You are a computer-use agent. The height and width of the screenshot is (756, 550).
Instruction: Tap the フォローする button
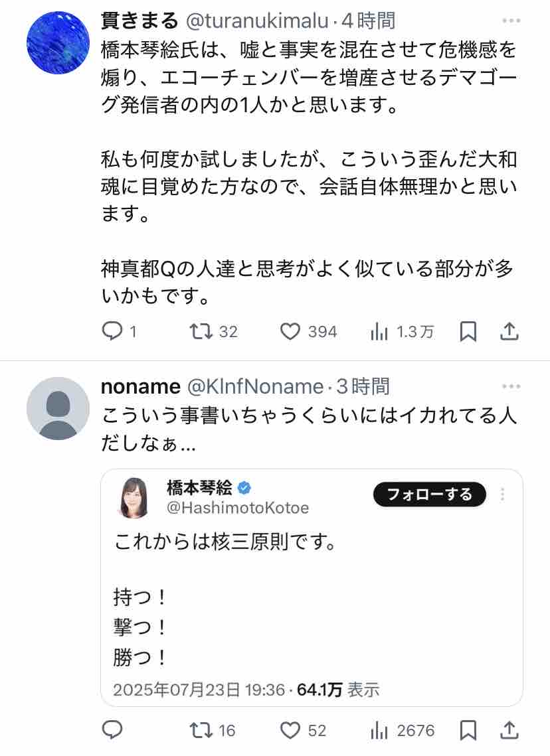(430, 494)
